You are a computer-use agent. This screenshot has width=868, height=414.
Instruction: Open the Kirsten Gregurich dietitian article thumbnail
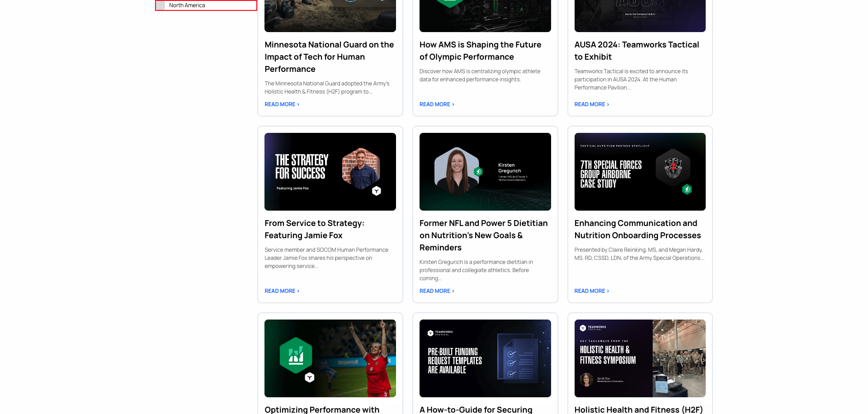coord(485,171)
